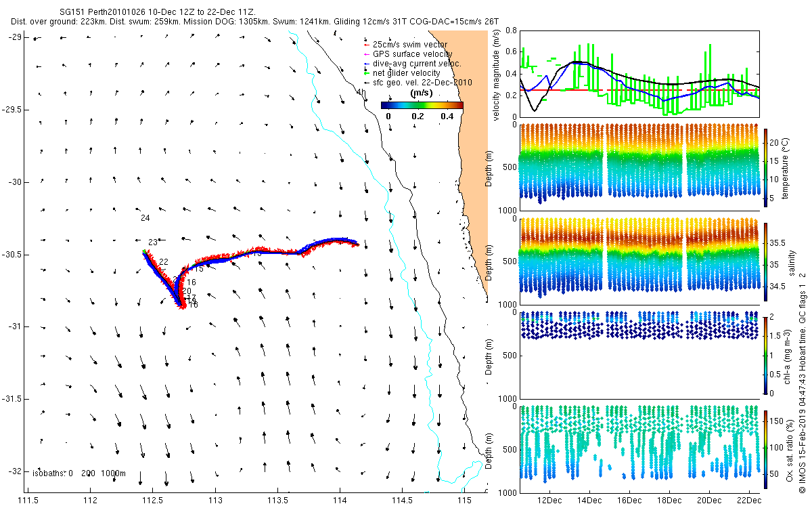This screenshot has width=812, height=508.
Task: Click the velocity (m/s) horizontal color bar
Action: 422,105
